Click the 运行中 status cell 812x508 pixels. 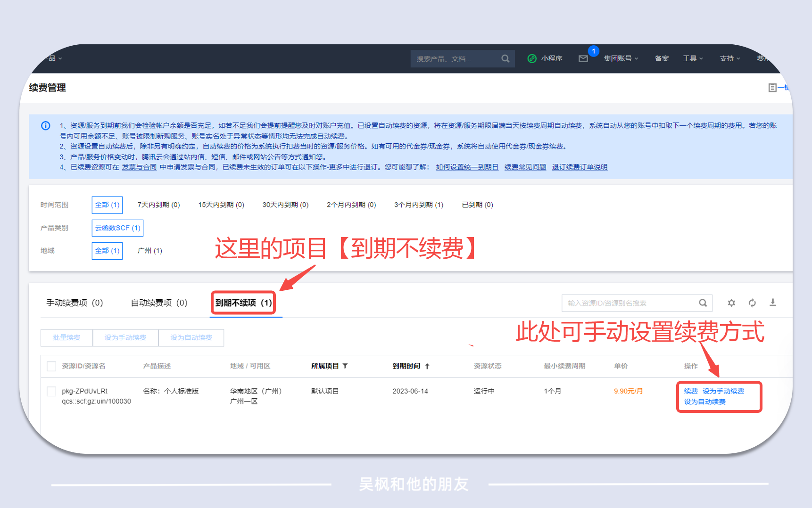[x=484, y=391]
